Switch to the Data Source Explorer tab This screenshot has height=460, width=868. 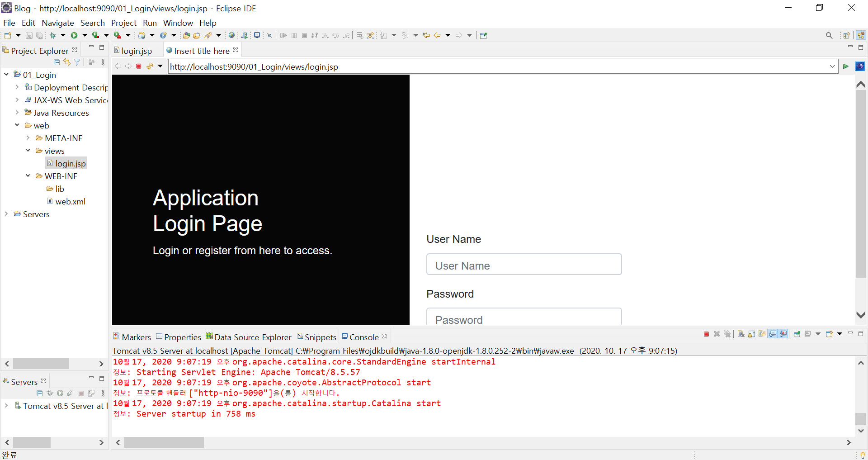click(x=249, y=337)
